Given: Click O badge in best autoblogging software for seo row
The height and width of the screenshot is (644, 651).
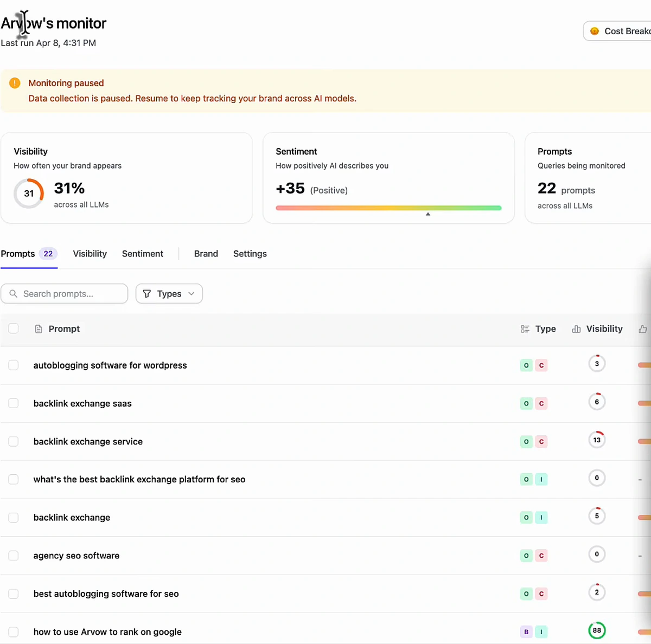Looking at the screenshot, I should click(526, 594).
